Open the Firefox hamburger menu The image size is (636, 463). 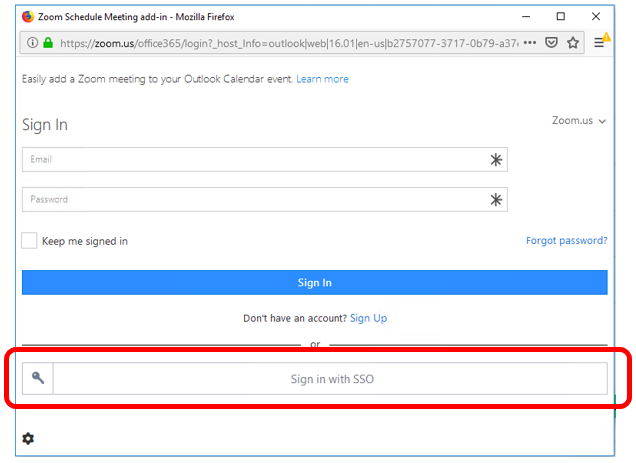pyautogui.click(x=599, y=42)
